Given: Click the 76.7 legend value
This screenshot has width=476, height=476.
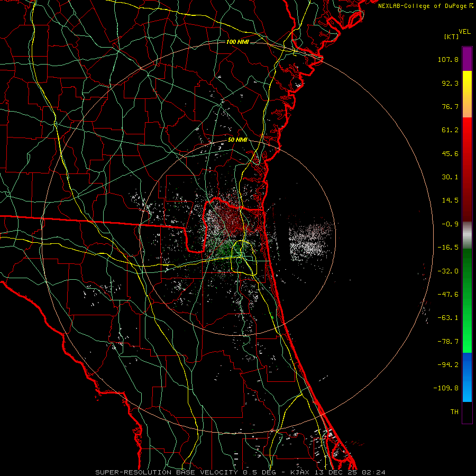Looking at the screenshot, I should tap(450, 106).
